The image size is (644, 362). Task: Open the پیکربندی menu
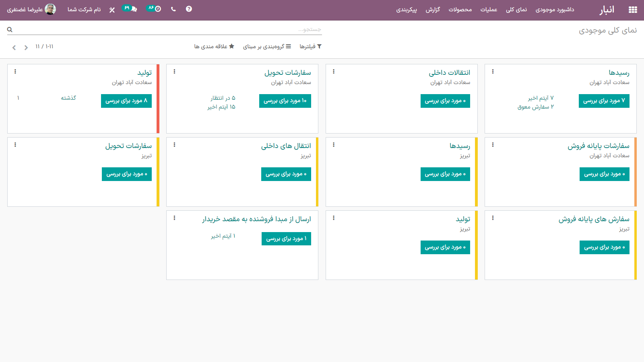[x=407, y=10]
